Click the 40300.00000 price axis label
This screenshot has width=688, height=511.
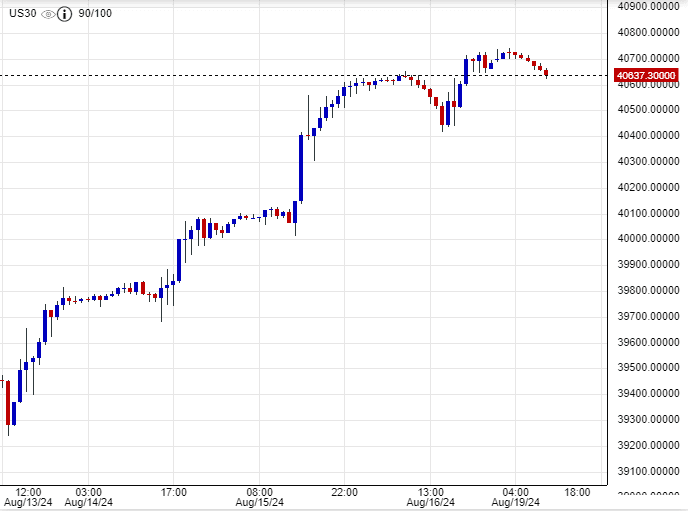coord(648,161)
